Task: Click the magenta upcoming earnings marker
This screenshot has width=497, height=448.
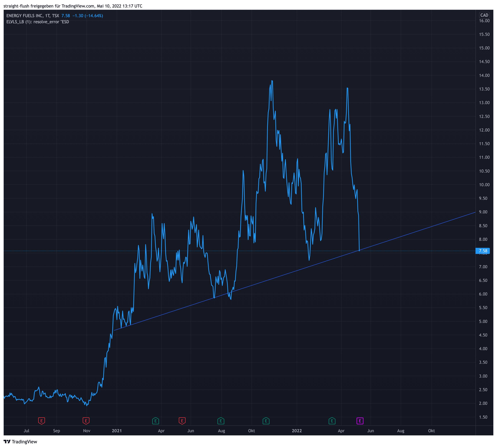Action: (360, 421)
